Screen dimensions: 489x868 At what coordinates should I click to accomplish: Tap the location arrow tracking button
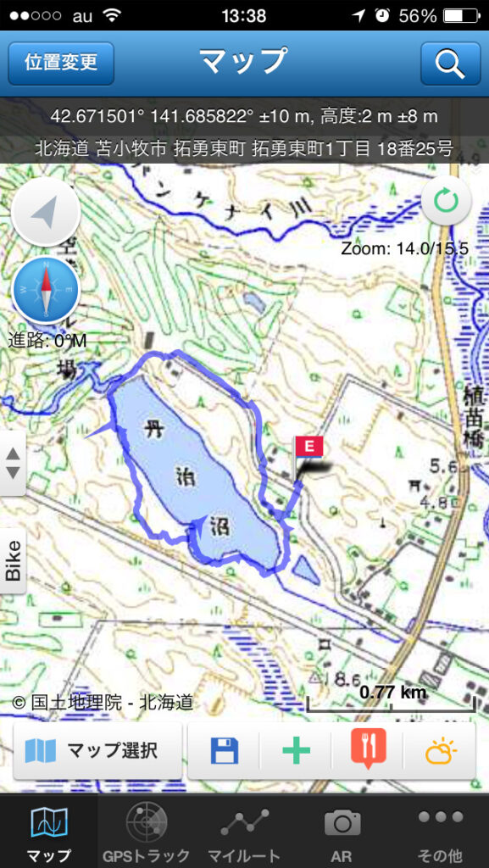pos(46,213)
